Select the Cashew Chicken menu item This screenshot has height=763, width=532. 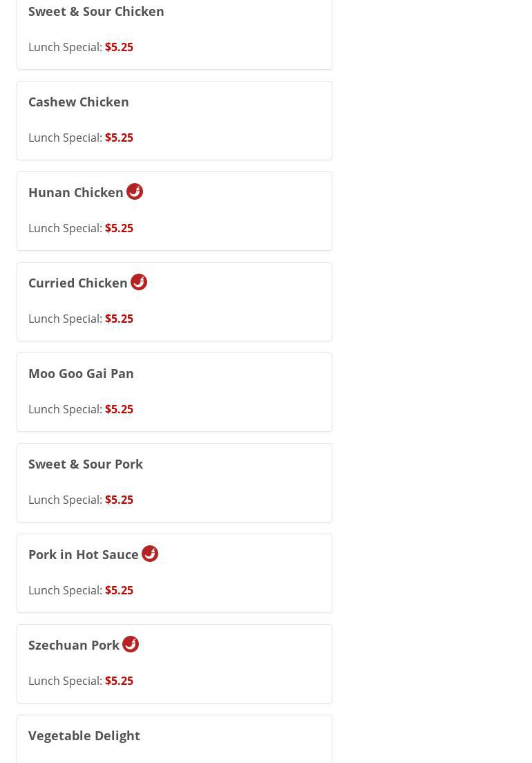click(79, 102)
